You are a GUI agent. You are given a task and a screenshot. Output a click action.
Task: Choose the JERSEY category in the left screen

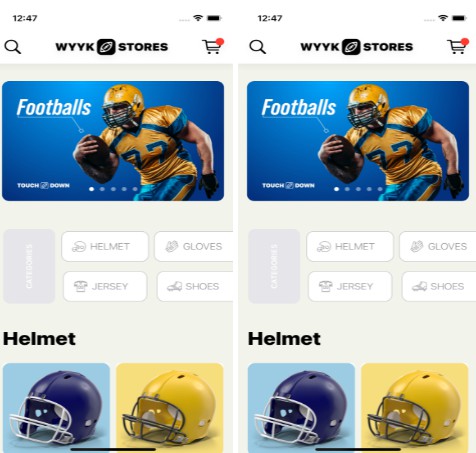[105, 286]
